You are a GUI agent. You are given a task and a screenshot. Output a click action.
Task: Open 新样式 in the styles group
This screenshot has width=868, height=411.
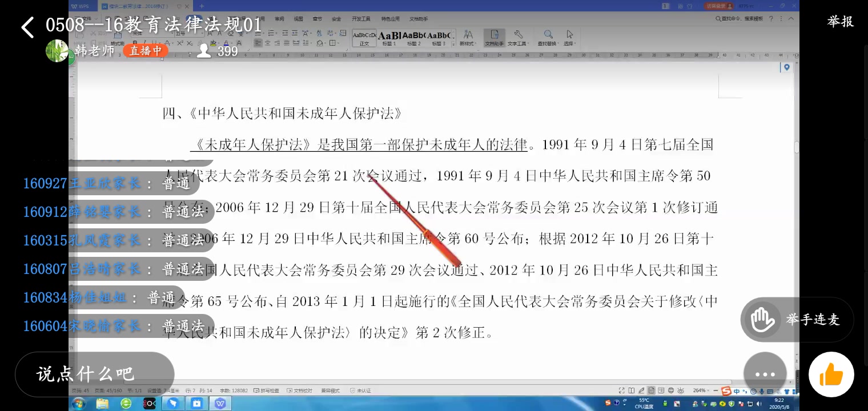pos(468,38)
